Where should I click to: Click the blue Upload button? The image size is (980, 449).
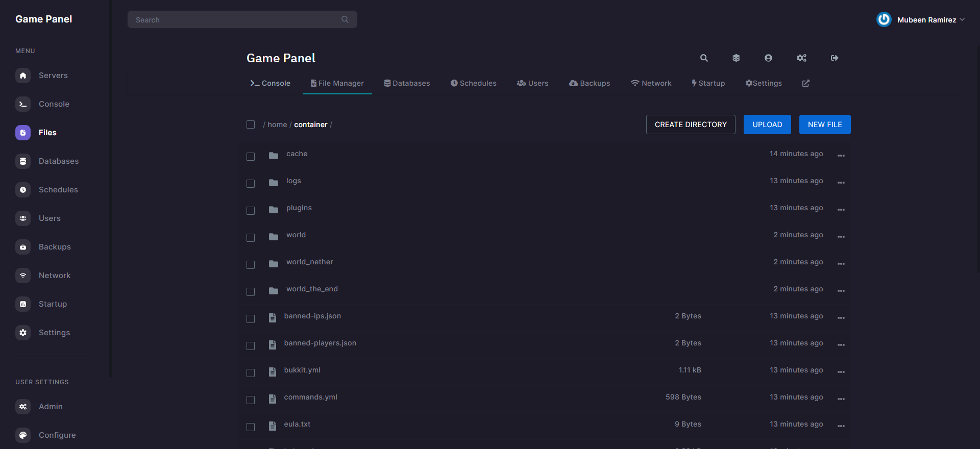(767, 124)
